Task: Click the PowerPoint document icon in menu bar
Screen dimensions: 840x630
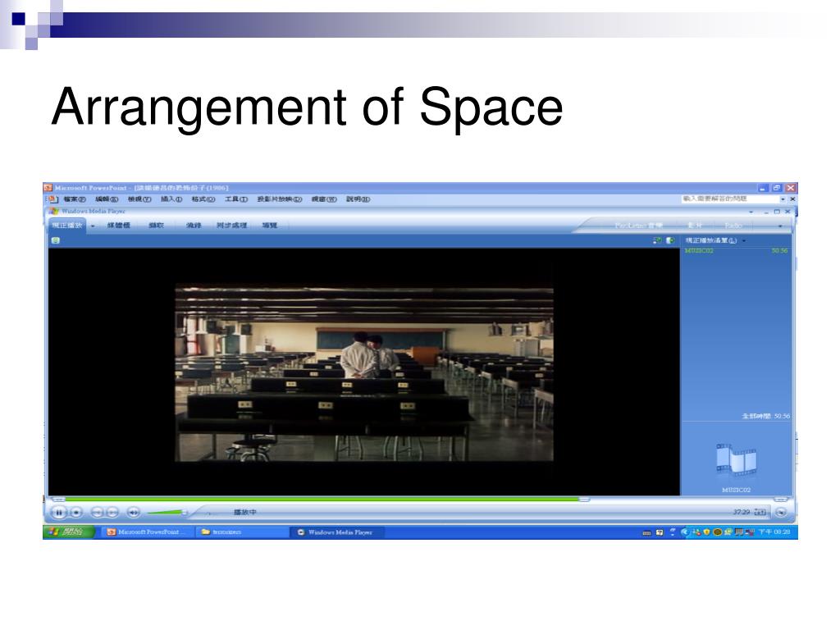Action: click(x=53, y=199)
